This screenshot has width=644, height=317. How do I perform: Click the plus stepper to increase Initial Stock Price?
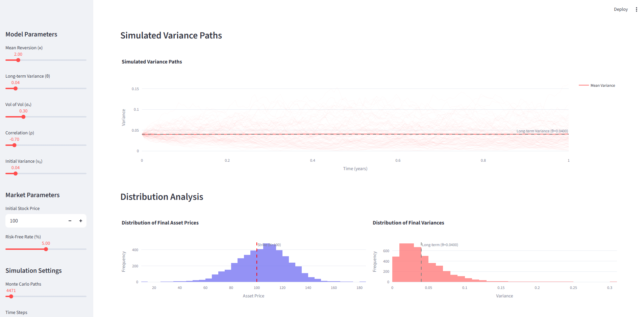[x=81, y=221]
